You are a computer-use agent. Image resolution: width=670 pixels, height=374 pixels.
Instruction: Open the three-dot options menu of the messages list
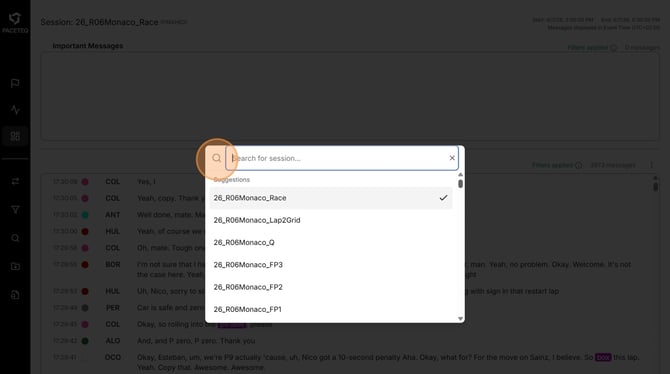coord(652,165)
